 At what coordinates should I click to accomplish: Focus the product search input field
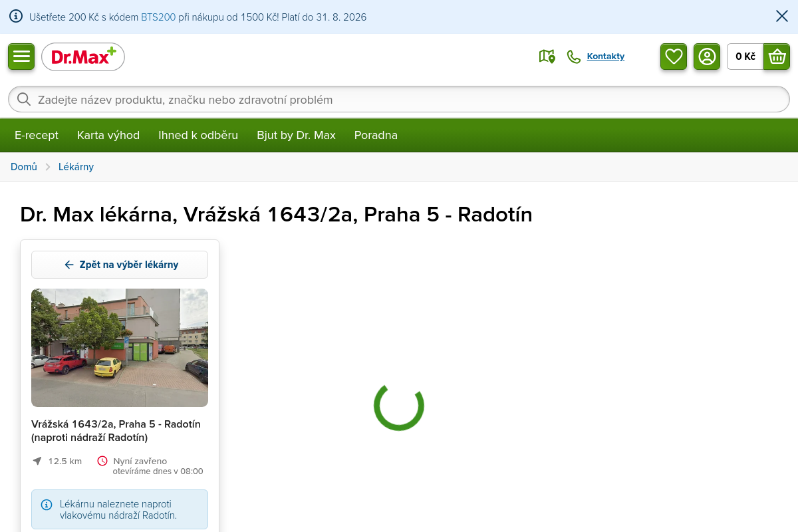pos(399,100)
